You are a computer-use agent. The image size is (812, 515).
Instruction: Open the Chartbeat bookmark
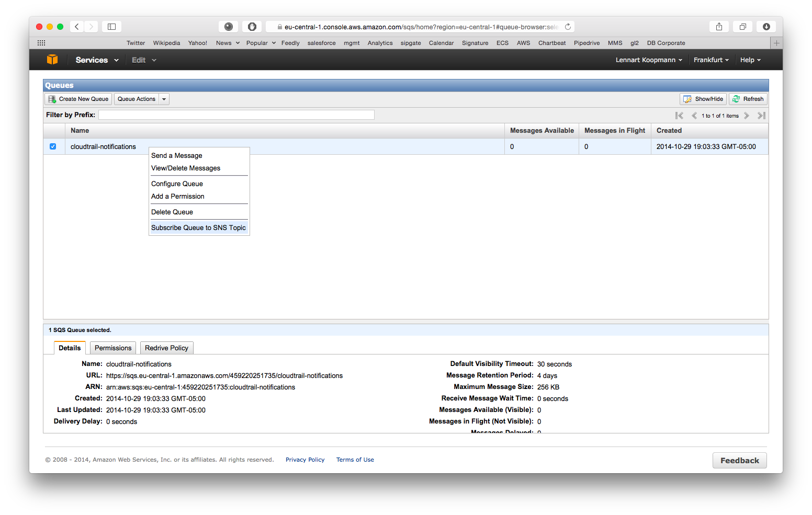point(552,43)
